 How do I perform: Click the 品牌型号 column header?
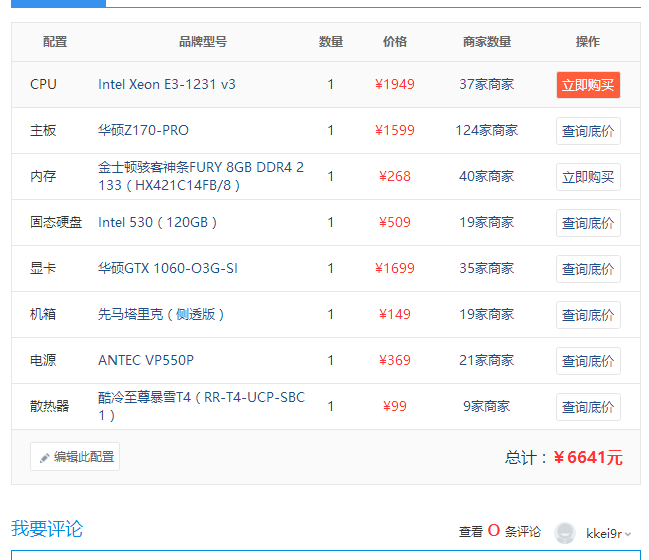(202, 42)
